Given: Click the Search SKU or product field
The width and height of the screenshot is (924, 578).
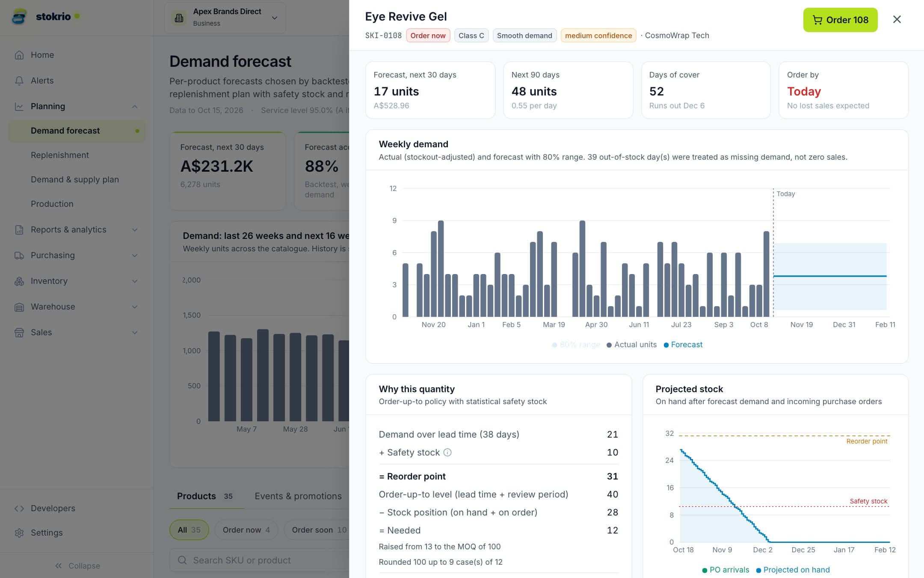Looking at the screenshot, I should click(x=259, y=560).
